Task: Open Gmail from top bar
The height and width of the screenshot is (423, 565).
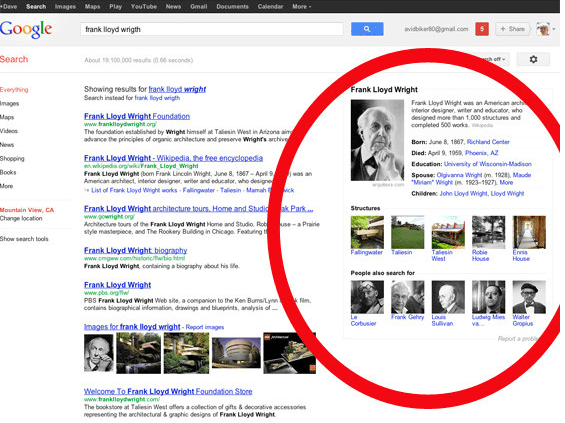Action: coord(199,6)
